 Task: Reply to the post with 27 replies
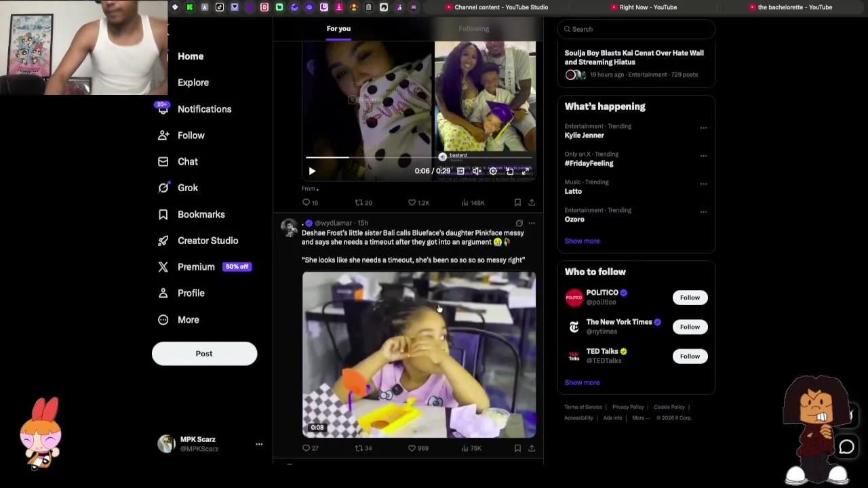pos(310,448)
